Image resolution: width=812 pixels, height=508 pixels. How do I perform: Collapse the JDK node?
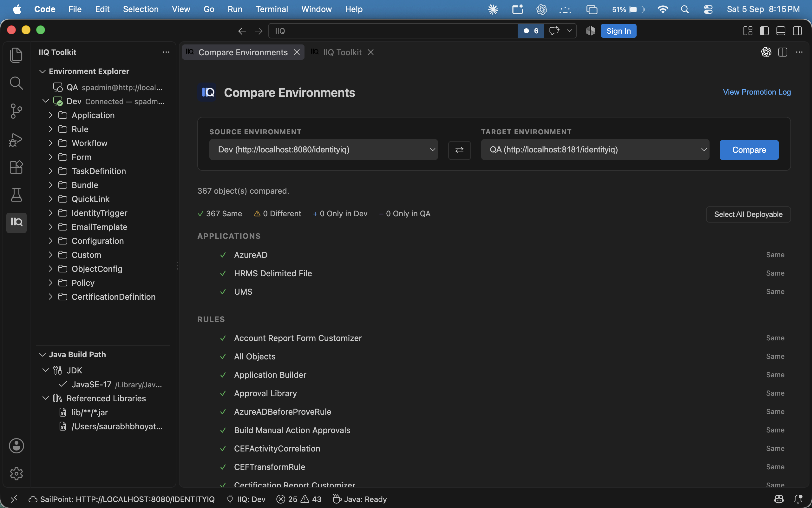[46, 370]
